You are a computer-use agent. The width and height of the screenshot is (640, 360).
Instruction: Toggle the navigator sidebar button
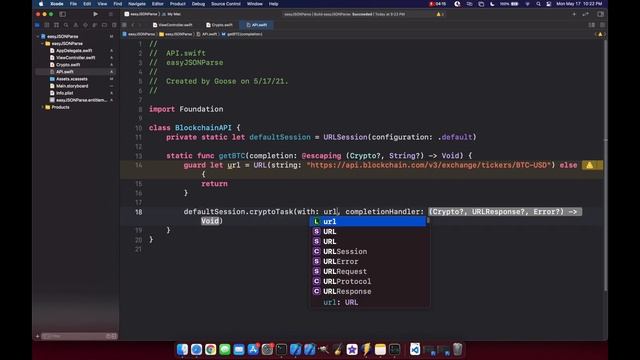63,14
